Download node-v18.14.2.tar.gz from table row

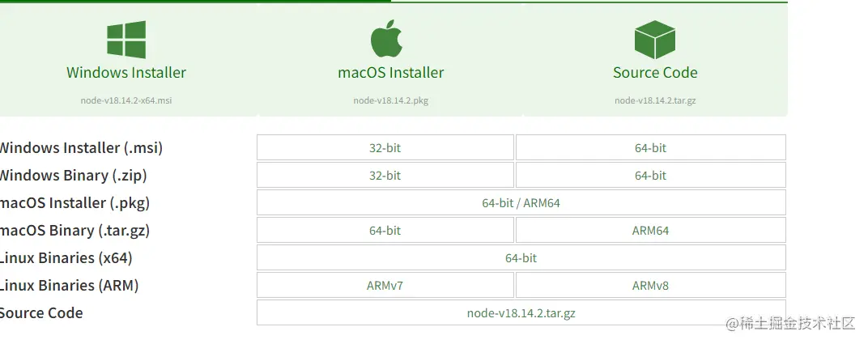[x=521, y=313]
